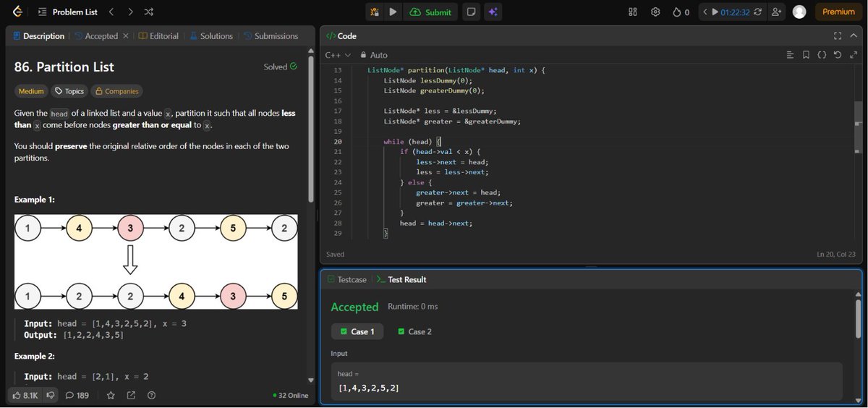Open the layout grid icon
The width and height of the screenshot is (868, 408).
coord(633,12)
